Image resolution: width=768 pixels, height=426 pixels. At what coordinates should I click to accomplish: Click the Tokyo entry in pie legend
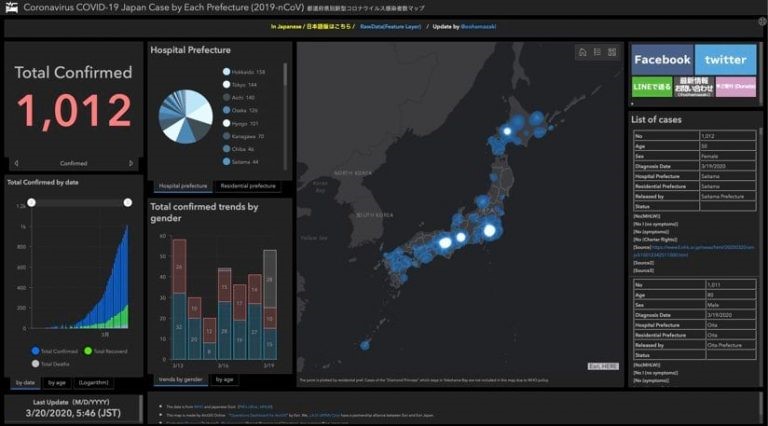(x=240, y=86)
